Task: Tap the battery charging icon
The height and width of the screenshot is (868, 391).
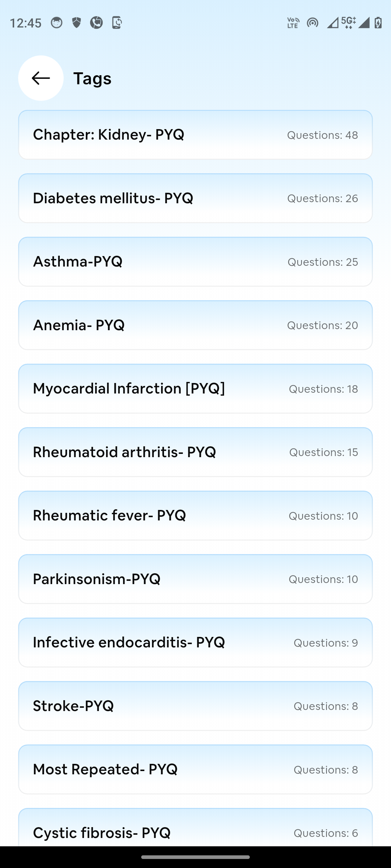Action: (x=378, y=23)
